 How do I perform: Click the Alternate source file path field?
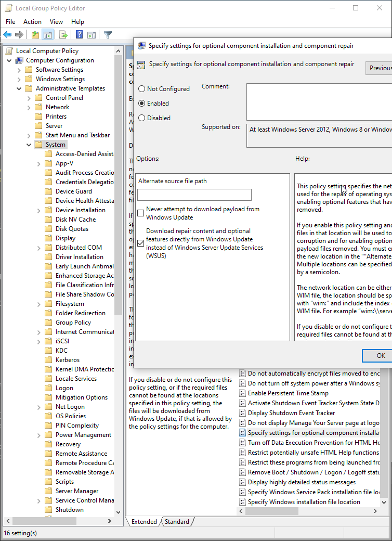[x=194, y=195]
